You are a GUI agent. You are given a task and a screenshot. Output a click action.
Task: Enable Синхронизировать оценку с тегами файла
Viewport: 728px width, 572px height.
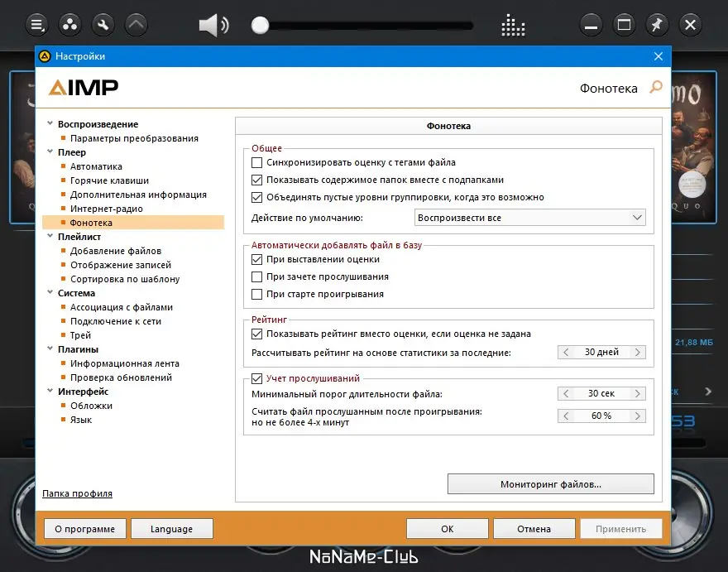(x=256, y=162)
